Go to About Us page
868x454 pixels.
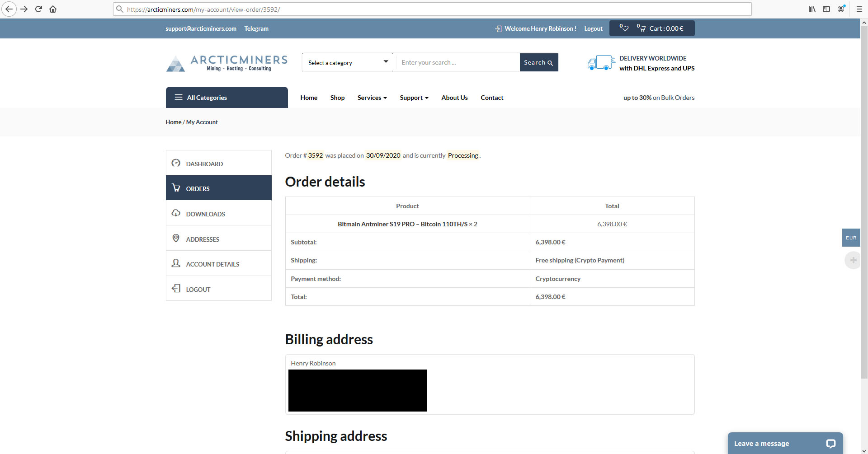pos(454,98)
